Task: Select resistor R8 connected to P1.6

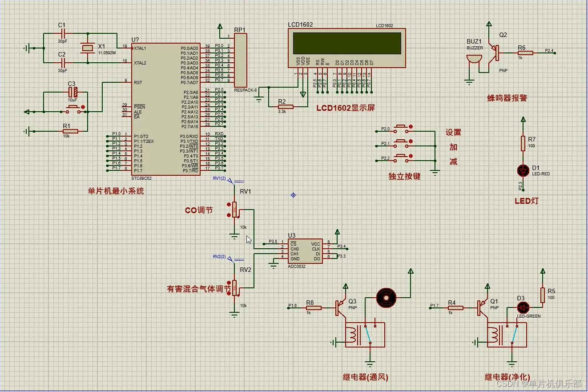Action: pyautogui.click(x=314, y=307)
